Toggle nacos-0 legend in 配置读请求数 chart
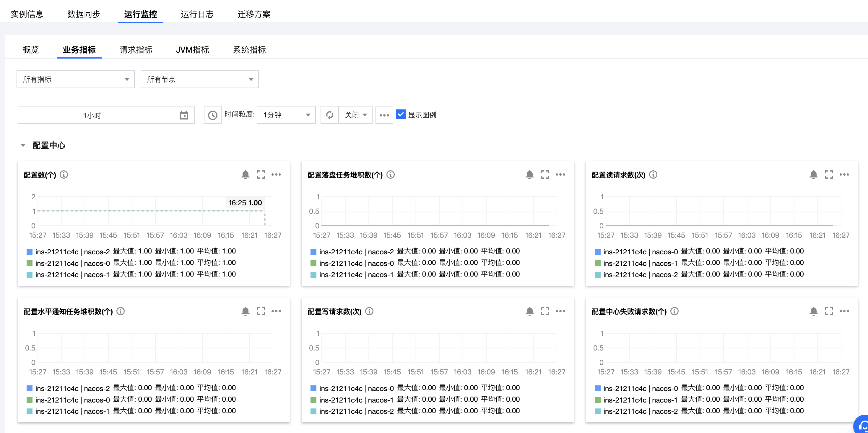The height and width of the screenshot is (433, 868). tap(636, 252)
